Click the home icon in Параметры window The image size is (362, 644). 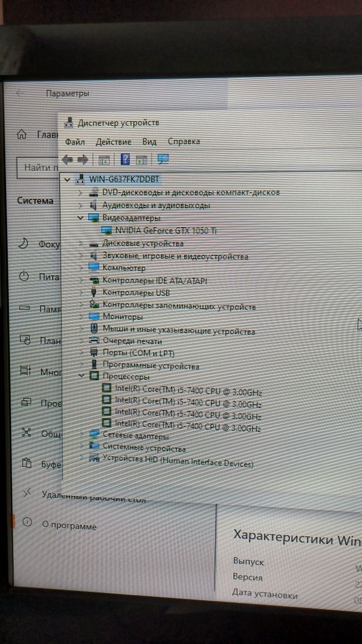(x=22, y=134)
